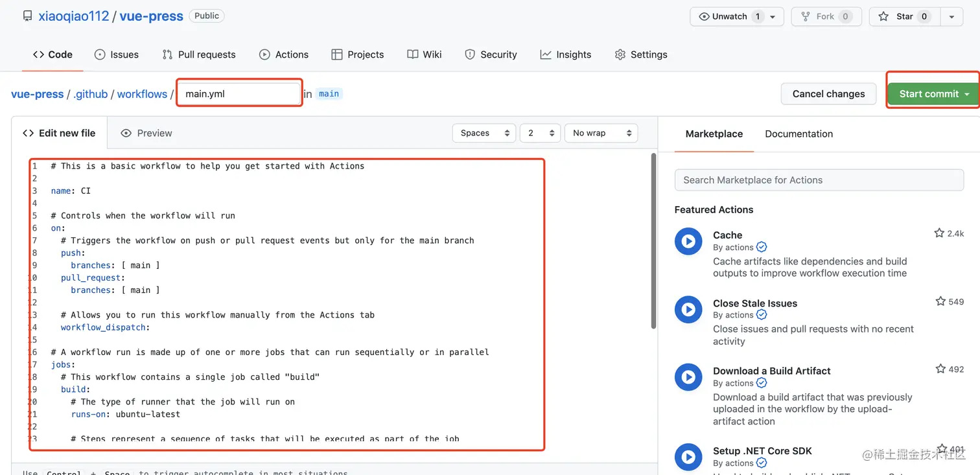The height and width of the screenshot is (475, 980).
Task: Click Download a Build Artifact action icon
Action: 688,377
